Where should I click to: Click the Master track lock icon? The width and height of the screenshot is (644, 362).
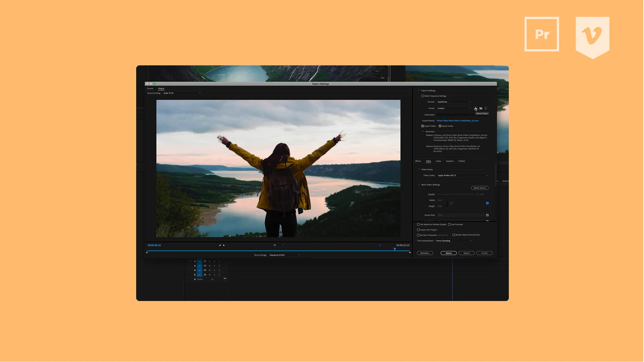coord(195,279)
